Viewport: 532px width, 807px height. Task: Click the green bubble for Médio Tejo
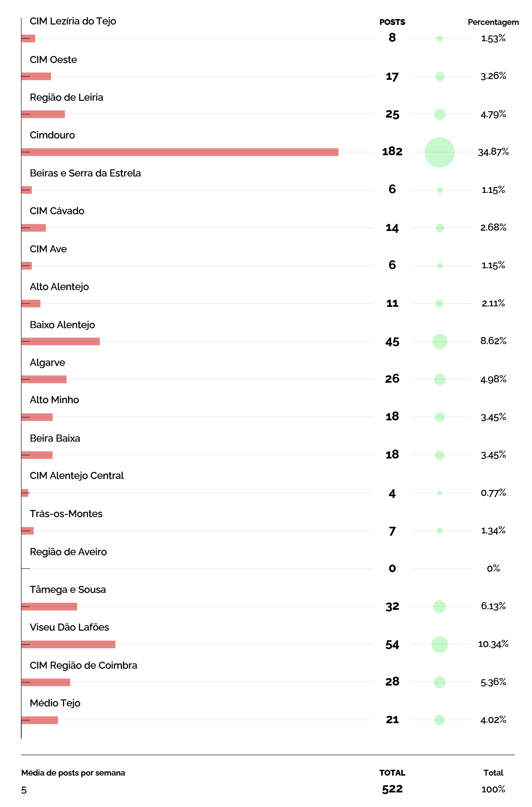click(x=439, y=720)
